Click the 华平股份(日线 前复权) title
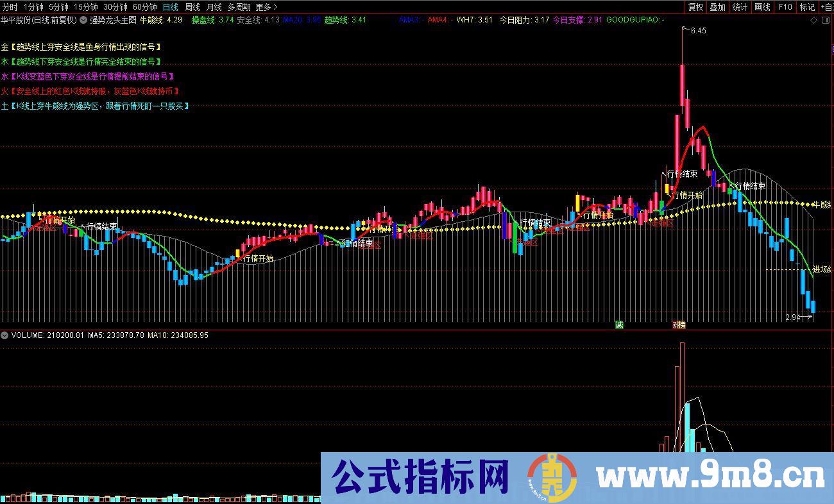 39,20
